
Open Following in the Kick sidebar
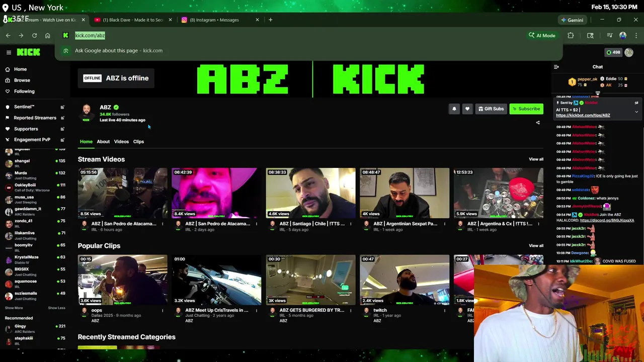point(24,92)
